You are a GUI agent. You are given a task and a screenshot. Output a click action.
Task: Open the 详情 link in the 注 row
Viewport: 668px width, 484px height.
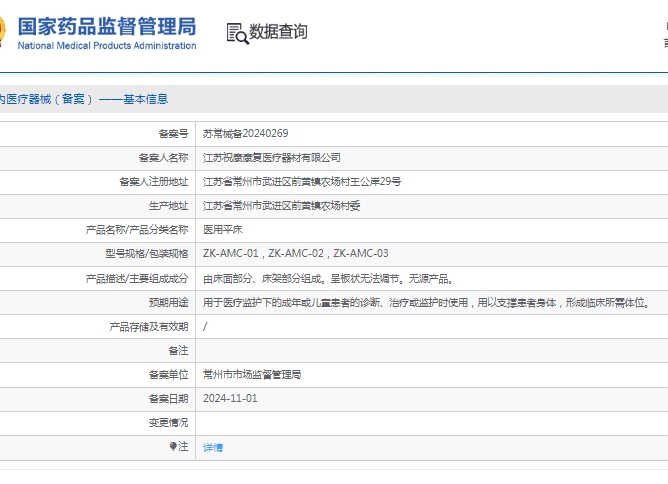pyautogui.click(x=213, y=447)
